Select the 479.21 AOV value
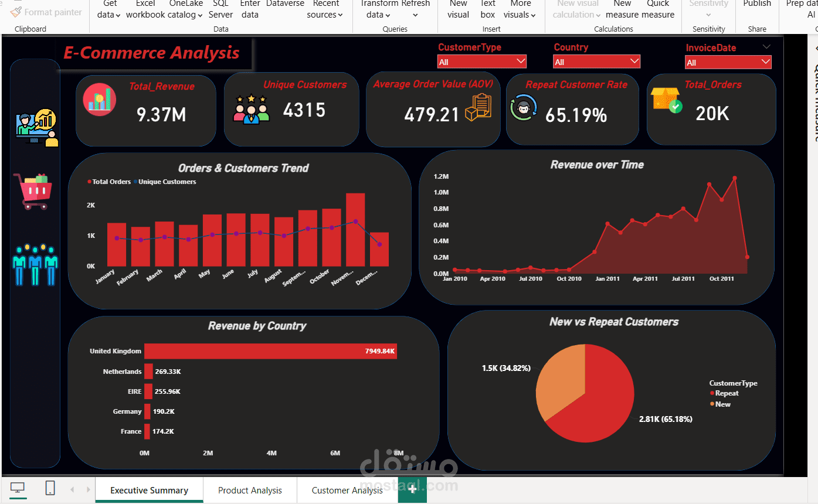Viewport: 818px width, 504px height. pyautogui.click(x=432, y=115)
